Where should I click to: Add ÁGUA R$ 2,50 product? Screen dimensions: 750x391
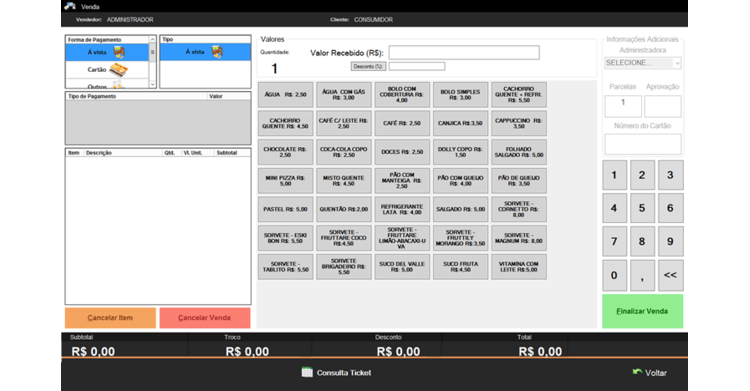(x=286, y=95)
